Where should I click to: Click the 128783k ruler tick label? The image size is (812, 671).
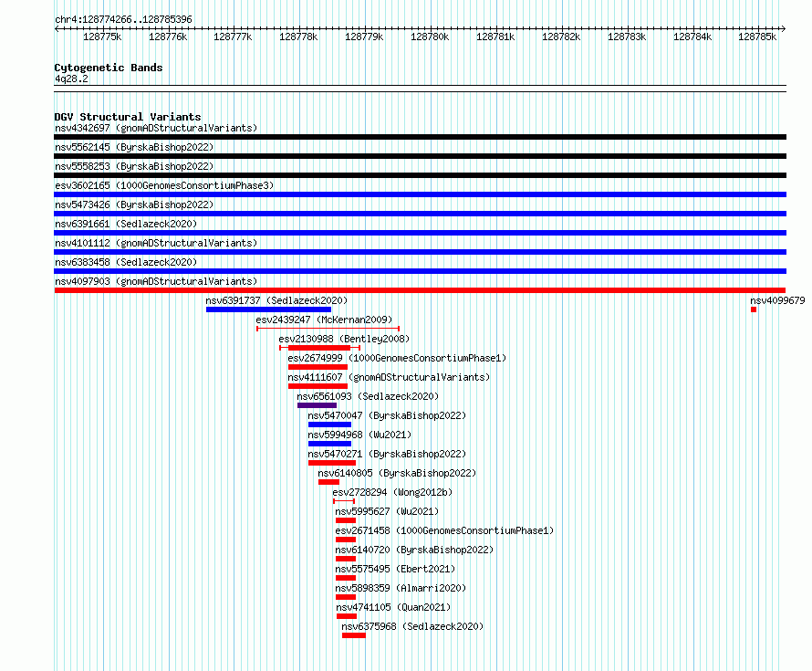[x=627, y=37]
